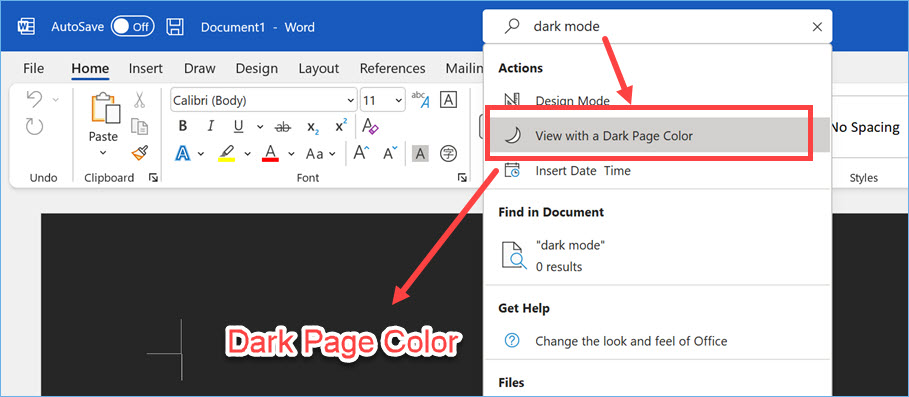Viewport: 909px width, 397px height.
Task: Toggle Bold formatting
Action: click(x=183, y=126)
